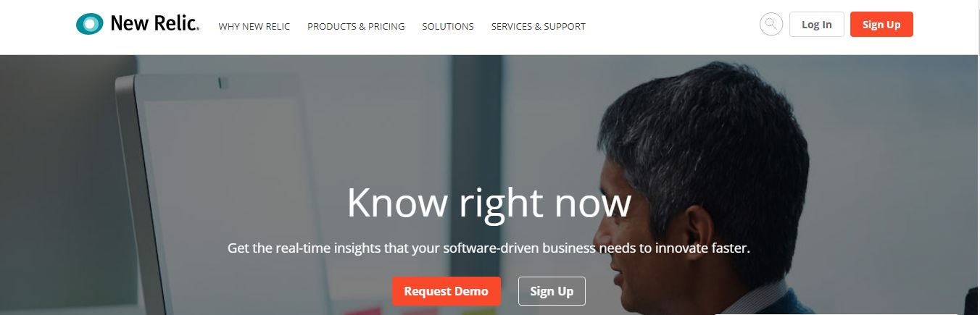Click the "Know right now" headline
The height and width of the screenshot is (315, 980).
click(489, 203)
